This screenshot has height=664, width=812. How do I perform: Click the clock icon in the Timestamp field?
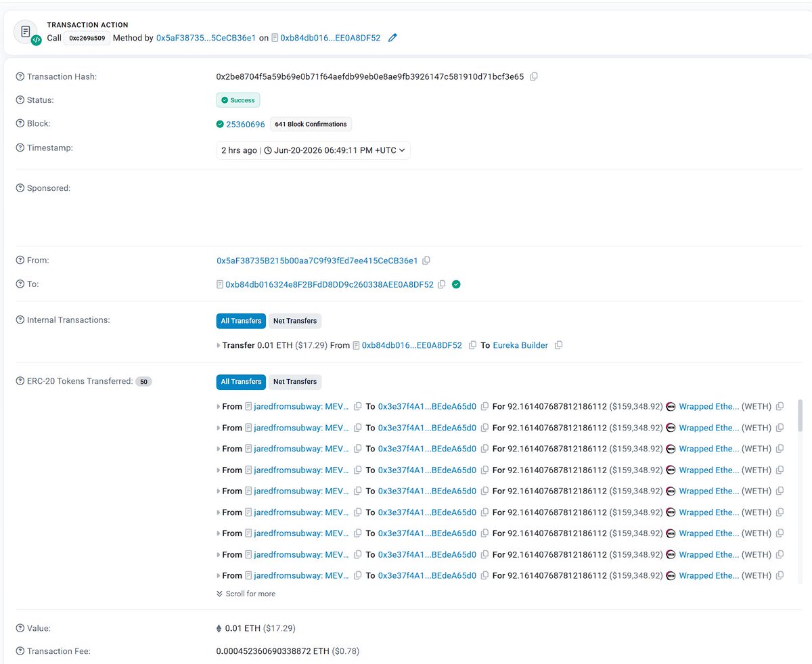[268, 150]
